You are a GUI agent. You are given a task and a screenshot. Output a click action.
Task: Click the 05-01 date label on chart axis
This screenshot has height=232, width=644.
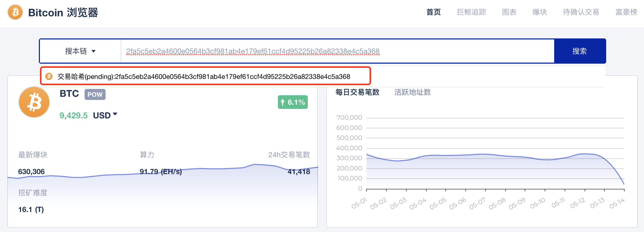coord(359,203)
